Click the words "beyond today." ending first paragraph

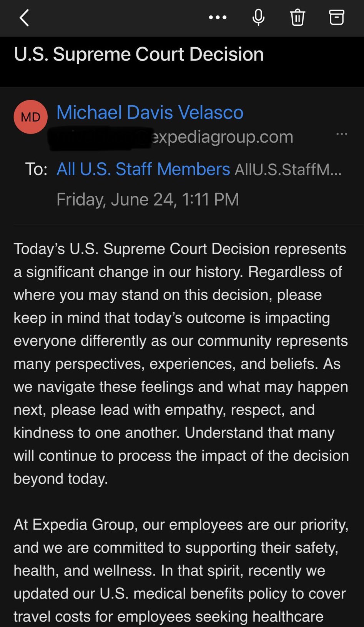[x=61, y=479]
